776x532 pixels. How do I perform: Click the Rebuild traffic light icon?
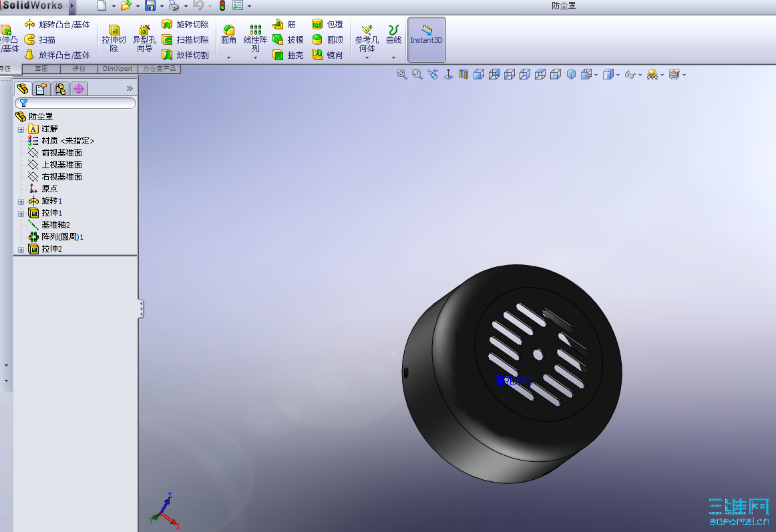[x=222, y=6]
